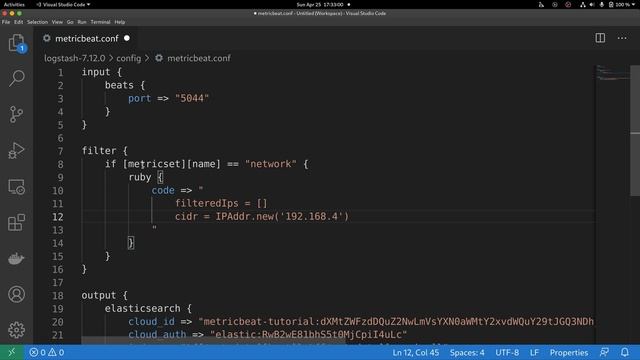This screenshot has width=640, height=360.
Task: Click line number 7 in the gutter
Action: 60,151
